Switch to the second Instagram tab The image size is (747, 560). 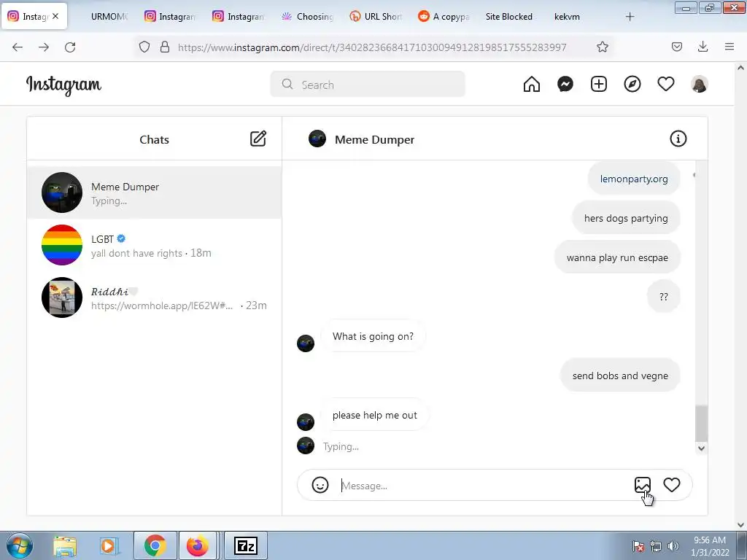[171, 16]
